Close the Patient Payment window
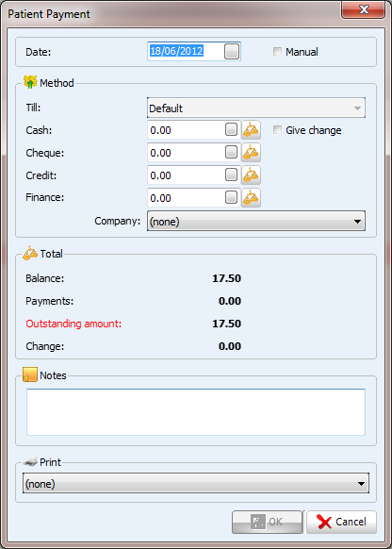Image resolution: width=392 pixels, height=549 pixels. [364, 9]
